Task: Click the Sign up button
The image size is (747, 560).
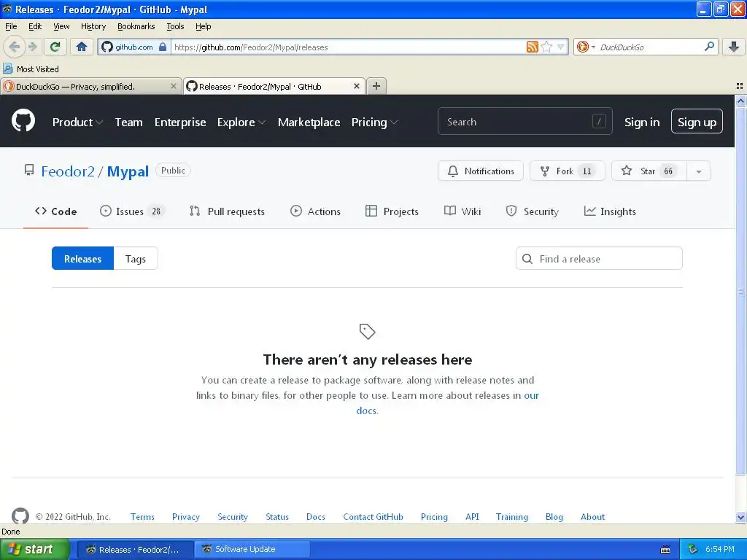Action: 697,122
